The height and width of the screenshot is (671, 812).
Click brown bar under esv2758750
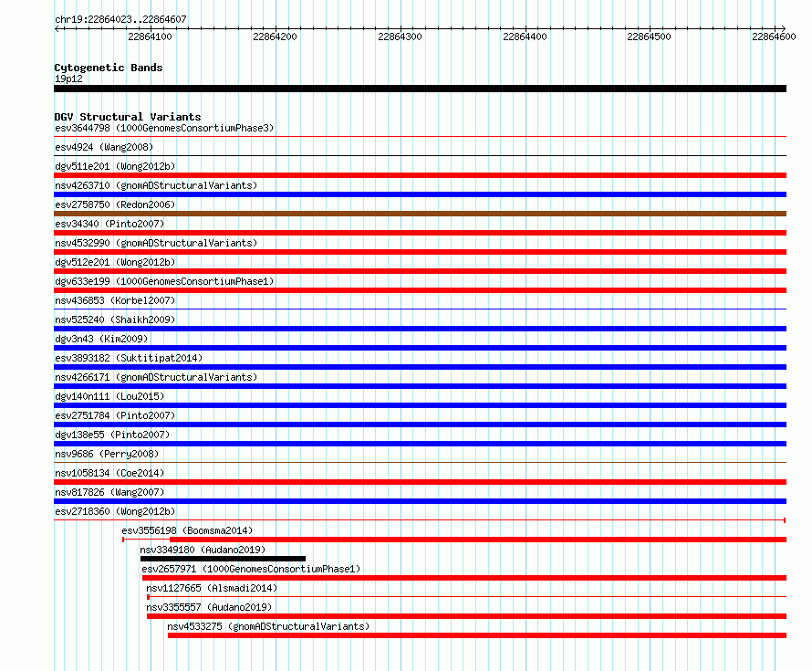point(420,214)
